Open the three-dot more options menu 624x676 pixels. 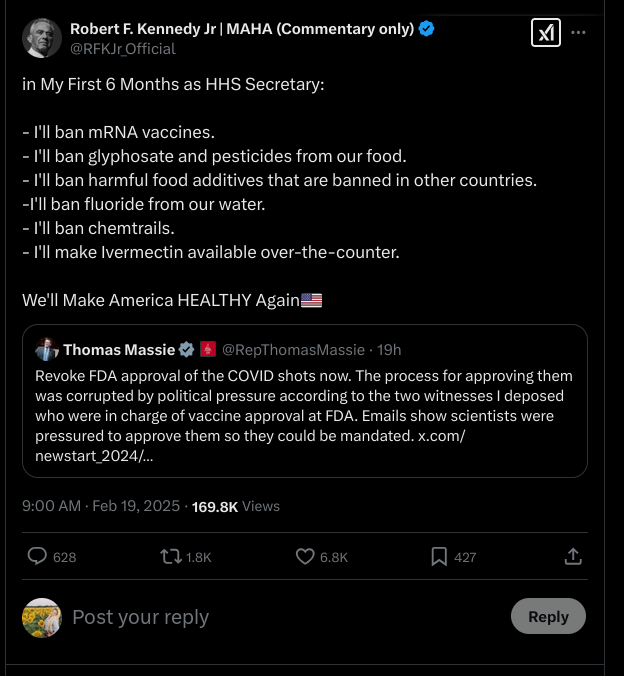579,33
